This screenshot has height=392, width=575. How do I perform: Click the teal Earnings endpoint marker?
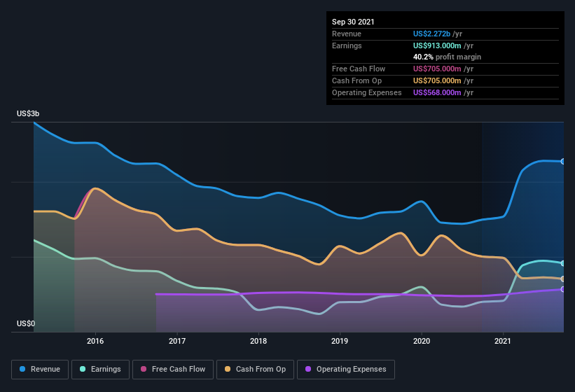click(563, 263)
